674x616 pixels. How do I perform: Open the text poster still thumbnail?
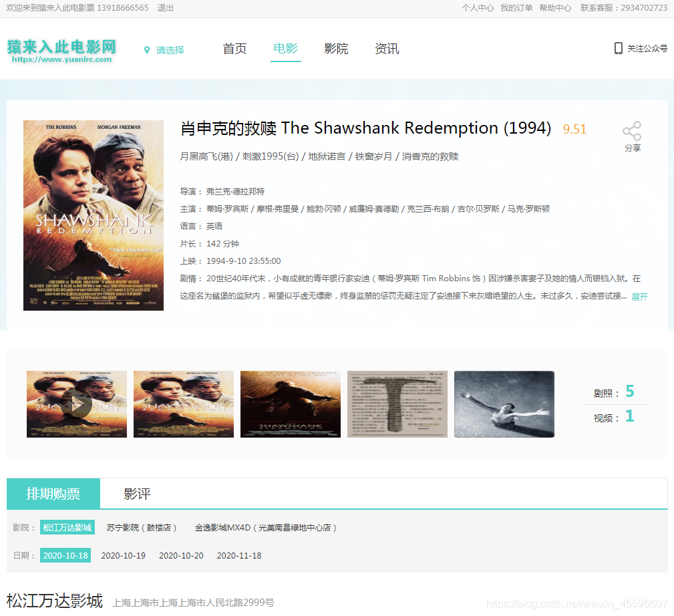[x=397, y=404]
